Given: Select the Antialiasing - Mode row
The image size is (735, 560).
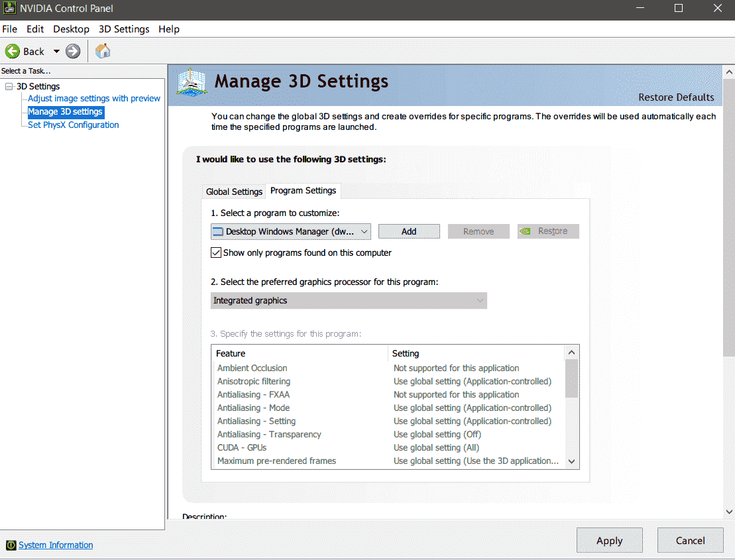Looking at the screenshot, I should 388,408.
